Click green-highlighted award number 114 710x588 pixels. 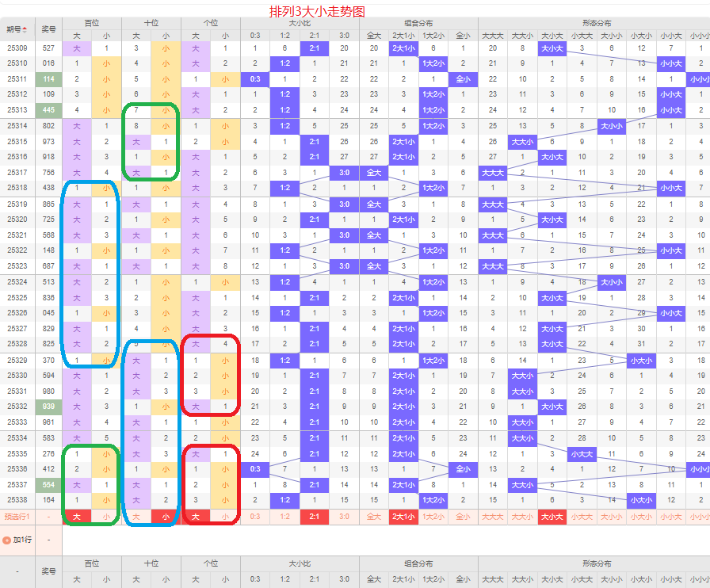coord(48,79)
